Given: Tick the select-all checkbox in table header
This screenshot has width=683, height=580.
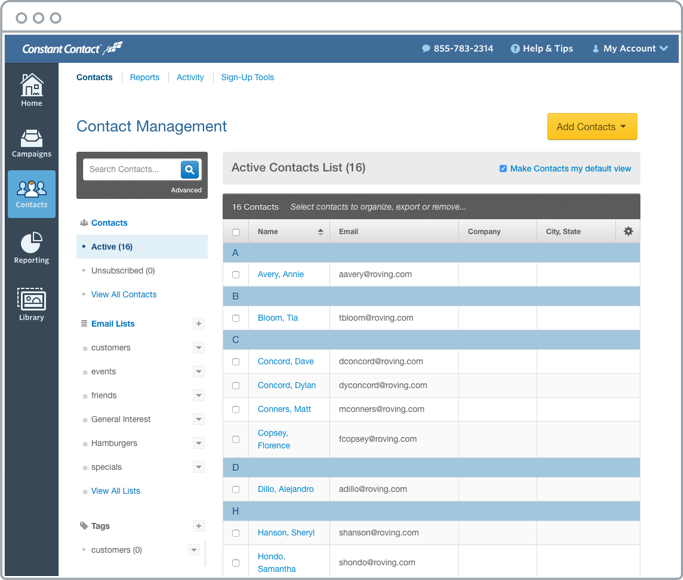Looking at the screenshot, I should tap(236, 232).
